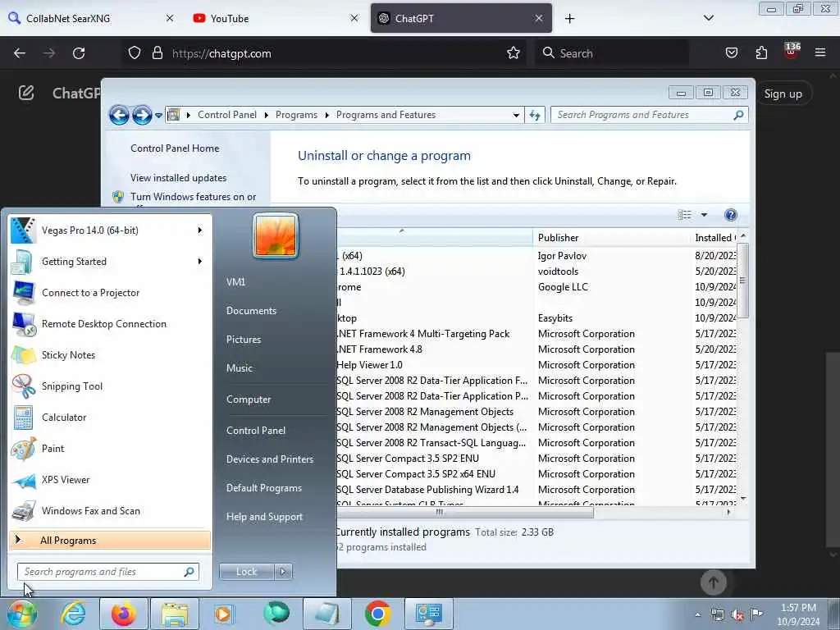Click the user account picture in Start menu

[276, 235]
